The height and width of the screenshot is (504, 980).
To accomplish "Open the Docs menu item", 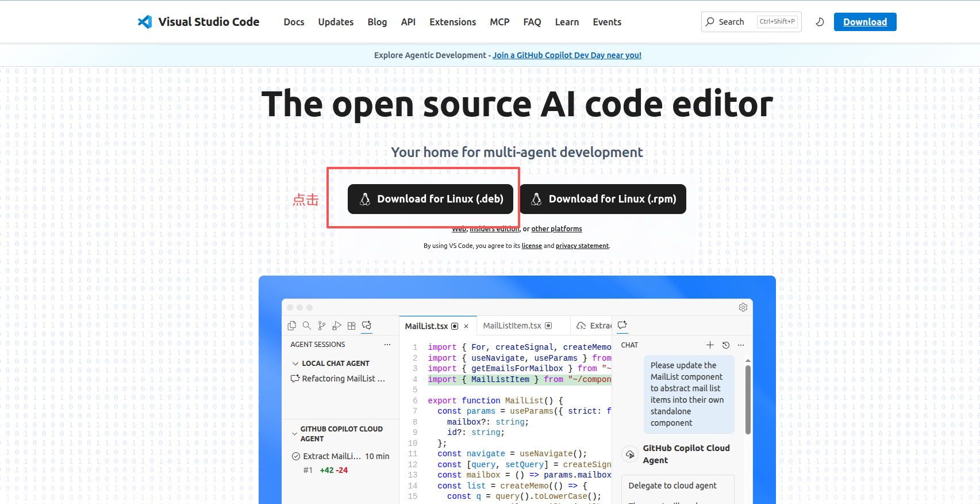I will 294,22.
